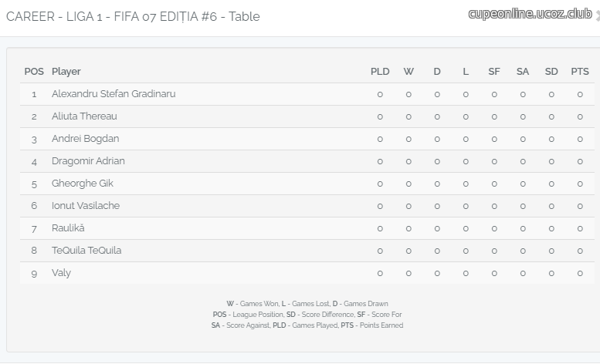Viewport: 600px width, 364px height.
Task: Select the Player column header
Action: pyautogui.click(x=66, y=72)
